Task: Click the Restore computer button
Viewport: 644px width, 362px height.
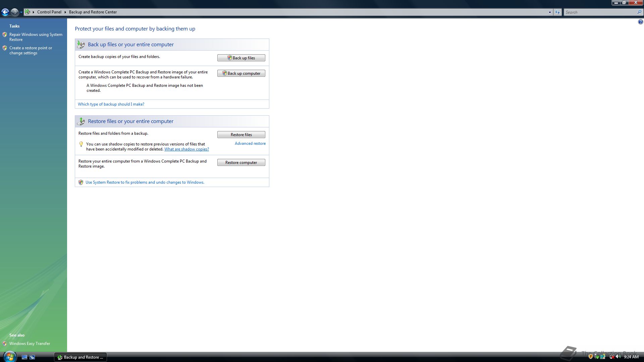Action: point(241,163)
